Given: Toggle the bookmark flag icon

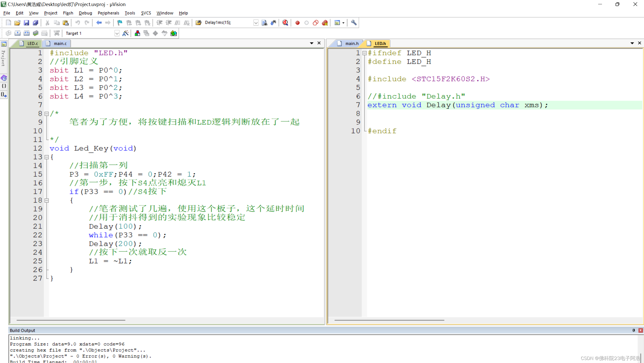Looking at the screenshot, I should pyautogui.click(x=120, y=23).
